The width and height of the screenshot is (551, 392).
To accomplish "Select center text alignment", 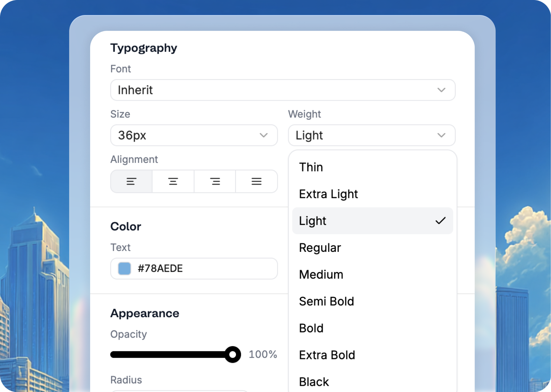I will 173,181.
